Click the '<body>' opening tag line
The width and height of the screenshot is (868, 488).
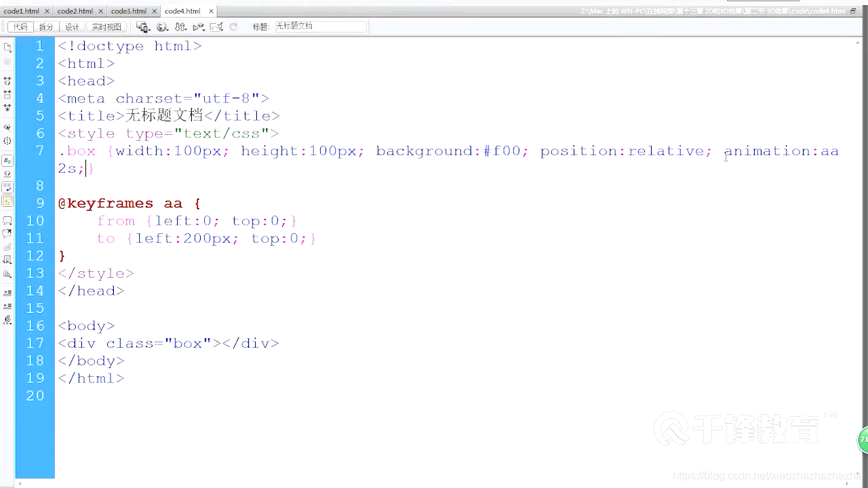click(x=86, y=325)
